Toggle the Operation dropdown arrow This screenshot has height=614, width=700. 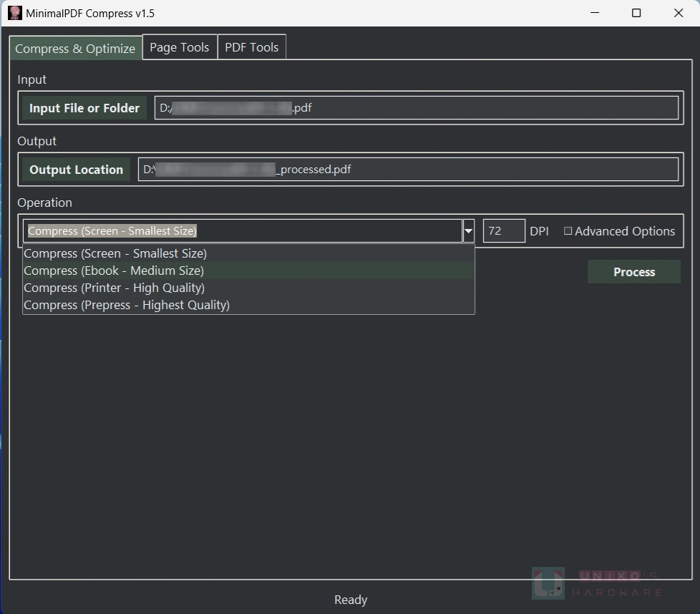coord(468,230)
